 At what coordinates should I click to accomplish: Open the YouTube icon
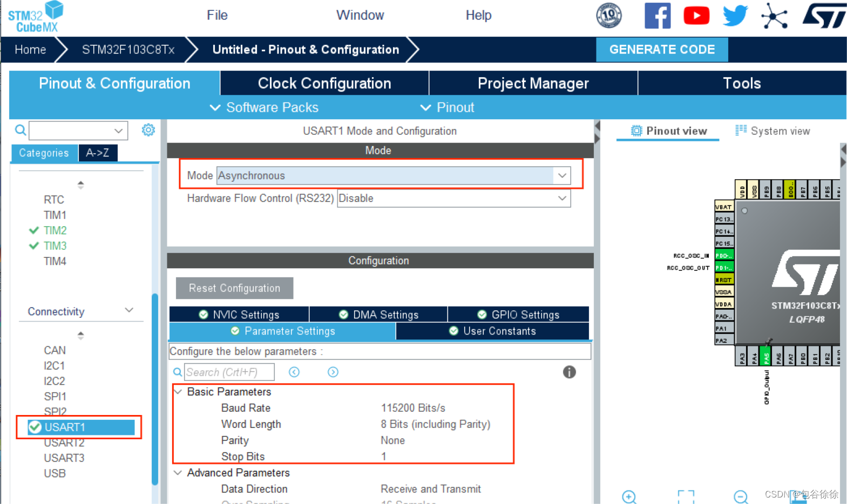point(696,16)
